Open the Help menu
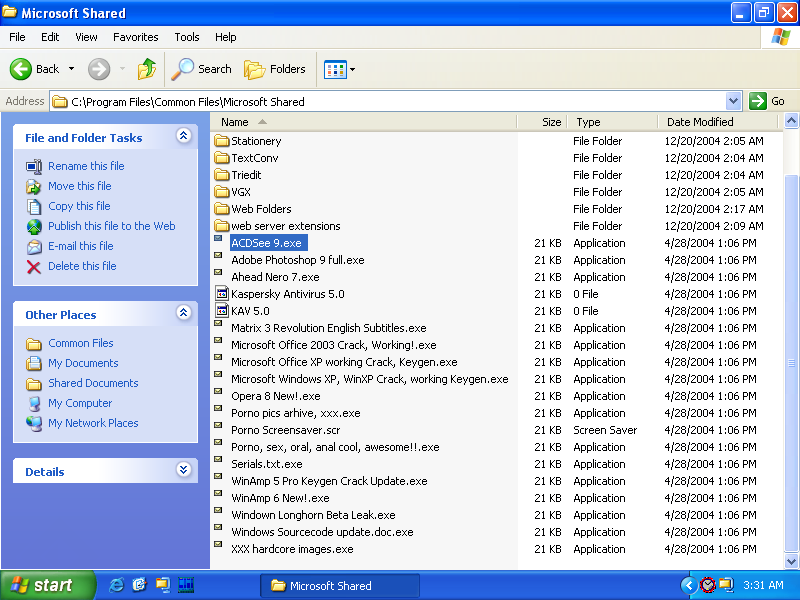The width and height of the screenshot is (800, 600). pyautogui.click(x=226, y=37)
